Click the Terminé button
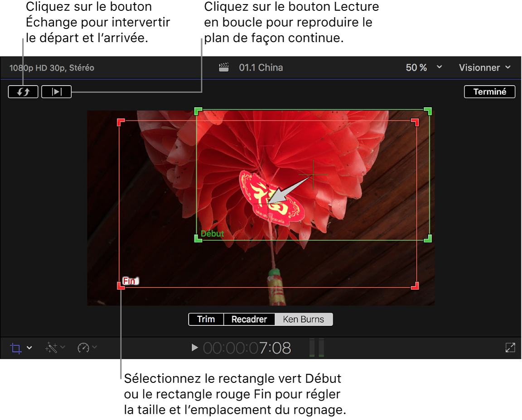Viewport: 522px width, 420px height. click(x=489, y=91)
